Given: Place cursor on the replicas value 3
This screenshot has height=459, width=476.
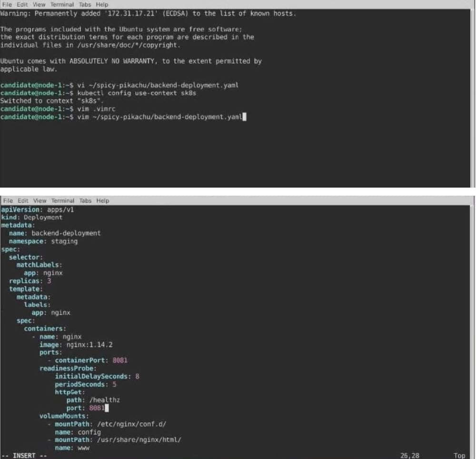Looking at the screenshot, I should [x=49, y=281].
